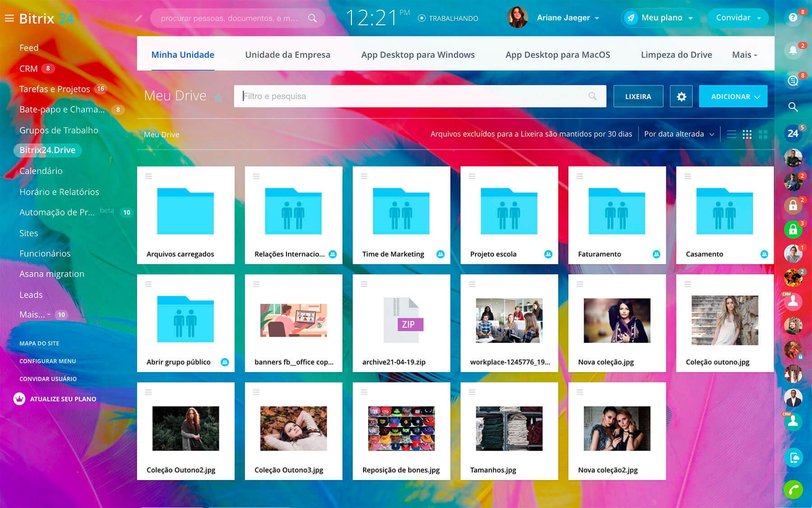This screenshot has height=508, width=812.
Task: Select the large tile view icon
Action: [763, 134]
